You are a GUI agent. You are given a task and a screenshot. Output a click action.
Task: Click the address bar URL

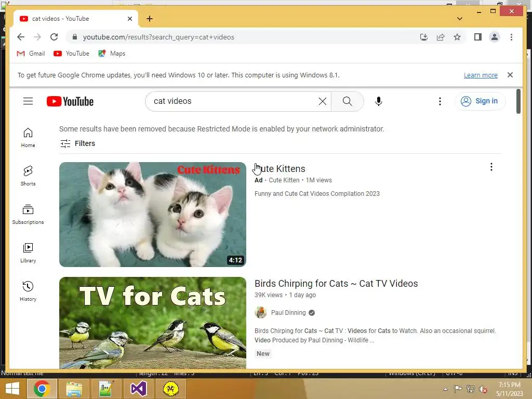(158, 37)
